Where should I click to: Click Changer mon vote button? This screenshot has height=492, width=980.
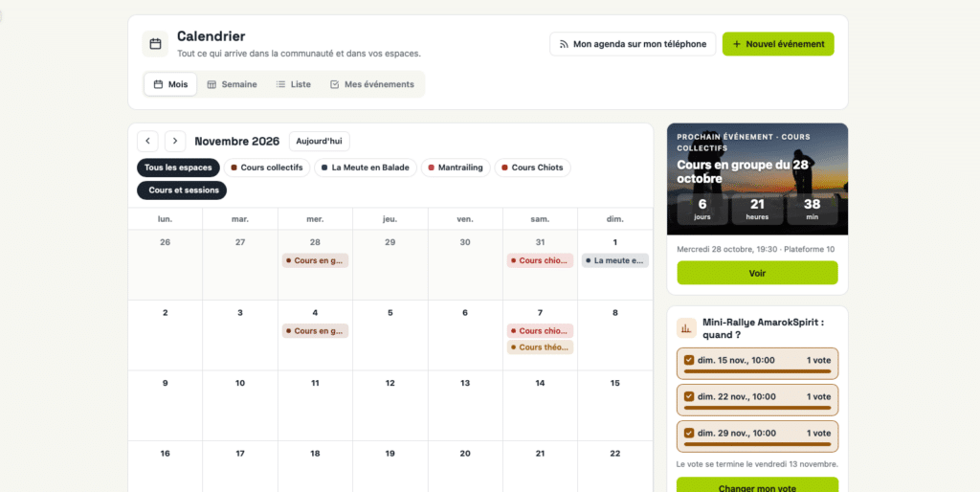[758, 485]
